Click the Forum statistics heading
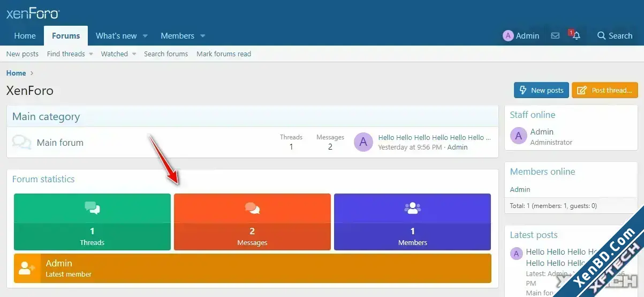The image size is (644, 297). click(43, 179)
